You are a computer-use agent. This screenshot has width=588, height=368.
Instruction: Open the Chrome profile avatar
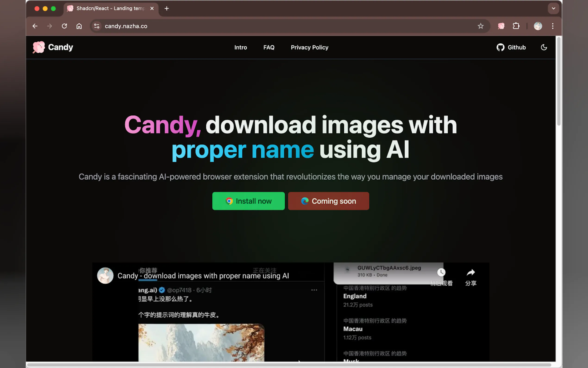click(x=538, y=26)
